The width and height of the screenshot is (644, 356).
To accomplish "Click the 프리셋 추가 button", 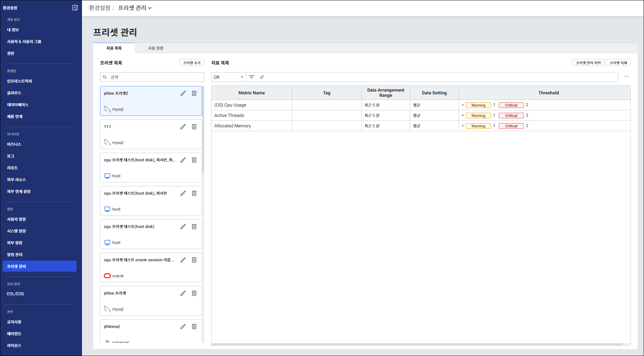I will tap(192, 63).
